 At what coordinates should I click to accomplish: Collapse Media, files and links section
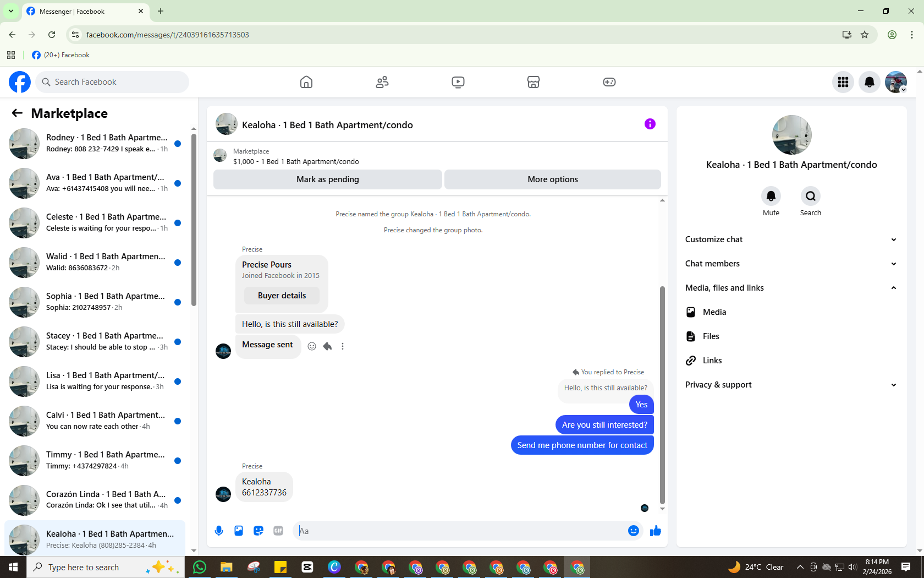[x=791, y=288]
